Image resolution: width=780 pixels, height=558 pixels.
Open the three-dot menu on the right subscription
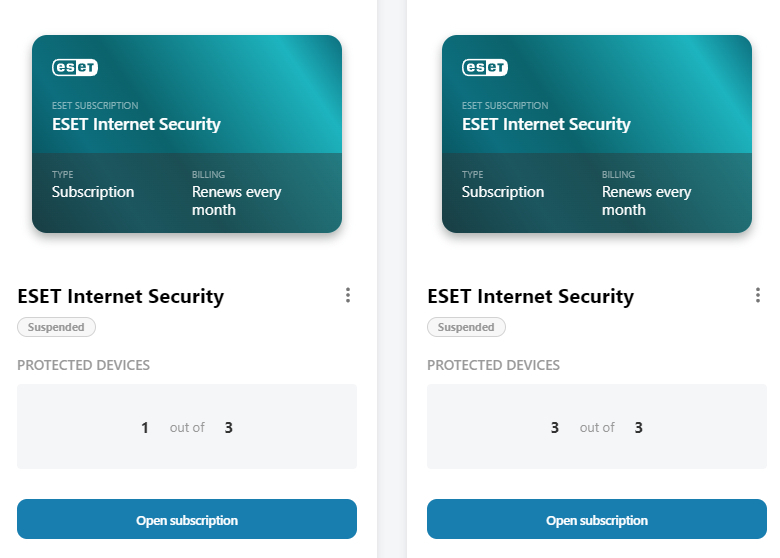758,295
